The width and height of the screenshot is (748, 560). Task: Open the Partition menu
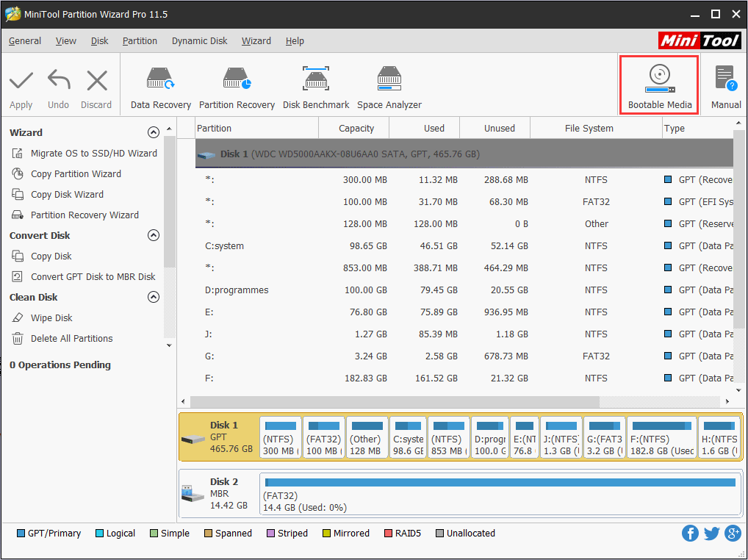(x=140, y=41)
